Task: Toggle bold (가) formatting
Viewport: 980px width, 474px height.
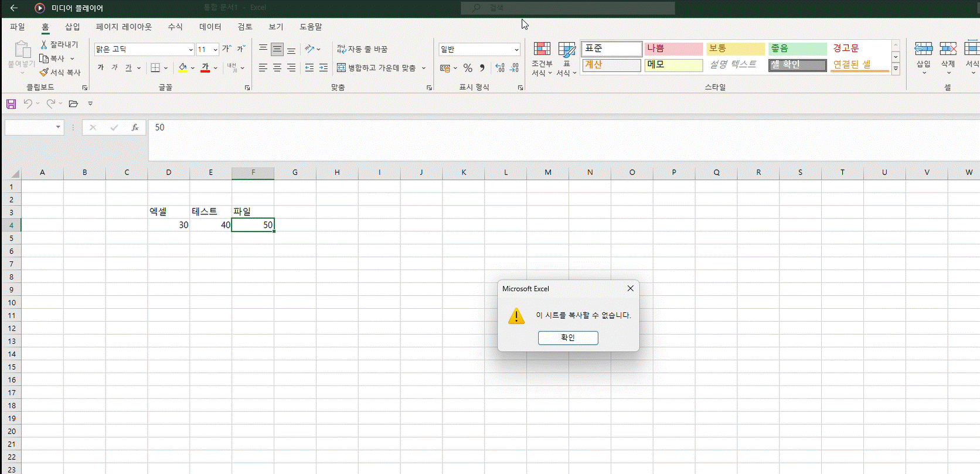Action: [101, 68]
